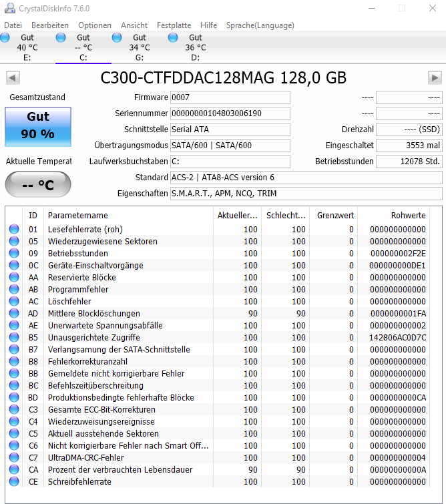
Task: Select drive E: tab showing 40 °C
Action: point(27,47)
